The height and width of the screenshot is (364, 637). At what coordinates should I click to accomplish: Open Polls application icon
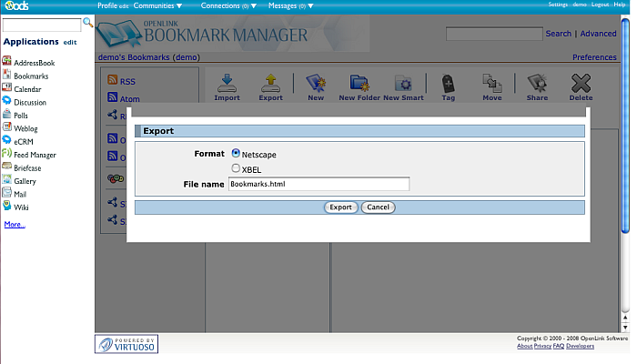pyautogui.click(x=6, y=114)
